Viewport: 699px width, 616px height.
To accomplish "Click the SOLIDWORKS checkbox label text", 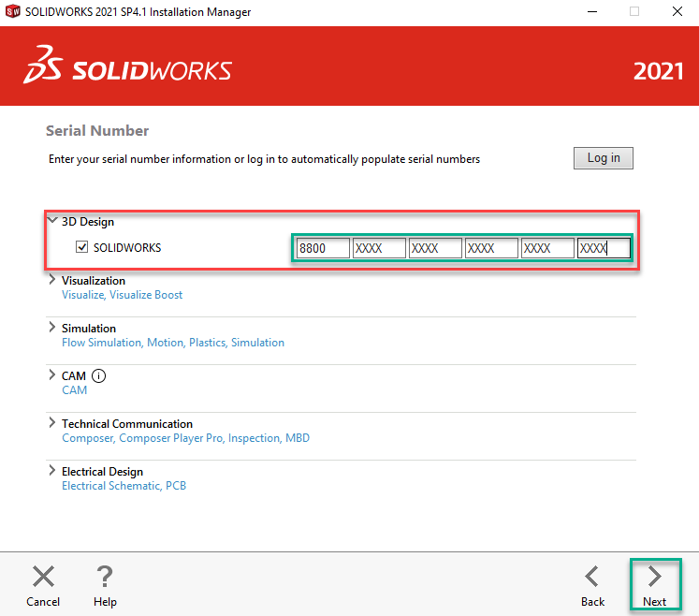I will point(127,247).
